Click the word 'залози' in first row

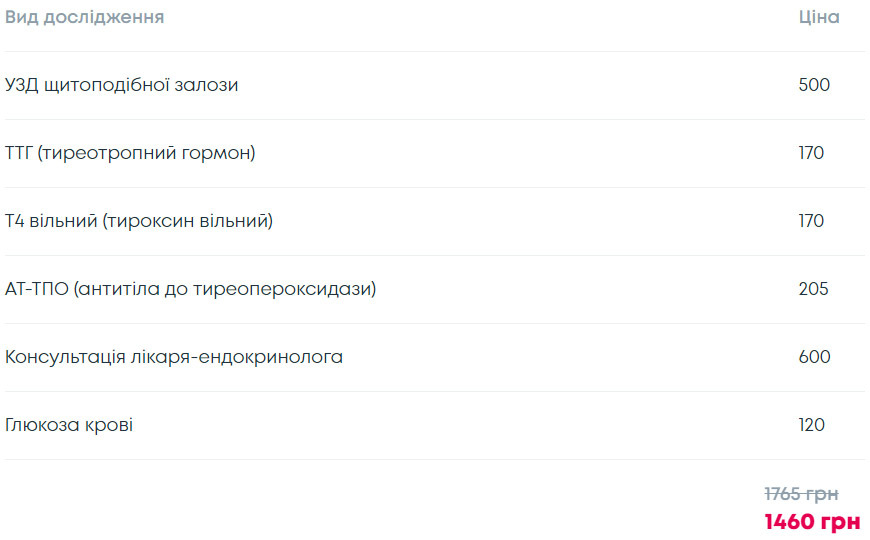coord(206,85)
